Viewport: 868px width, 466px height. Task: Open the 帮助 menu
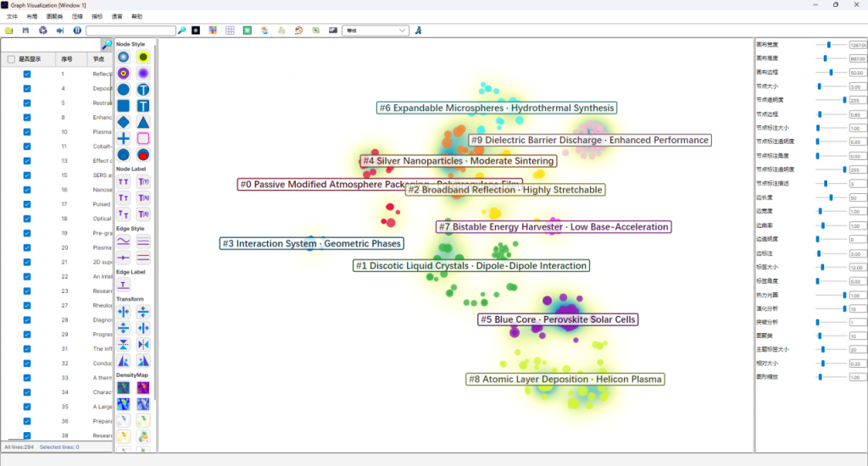(137, 16)
